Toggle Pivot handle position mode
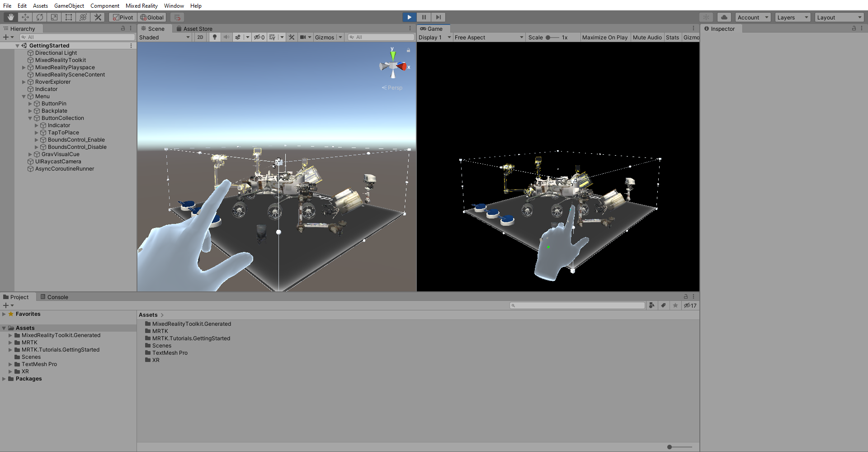 pos(123,17)
